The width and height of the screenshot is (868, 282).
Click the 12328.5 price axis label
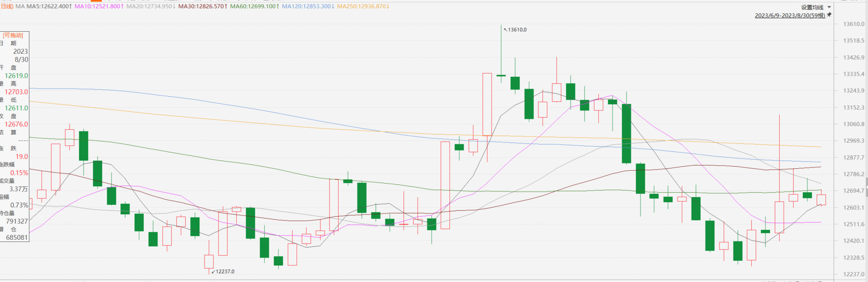(854, 258)
